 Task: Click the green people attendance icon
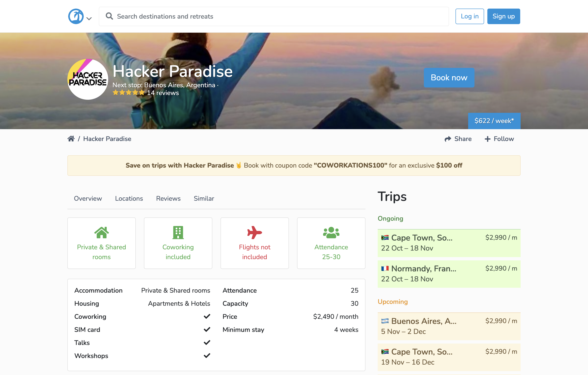pyautogui.click(x=331, y=233)
